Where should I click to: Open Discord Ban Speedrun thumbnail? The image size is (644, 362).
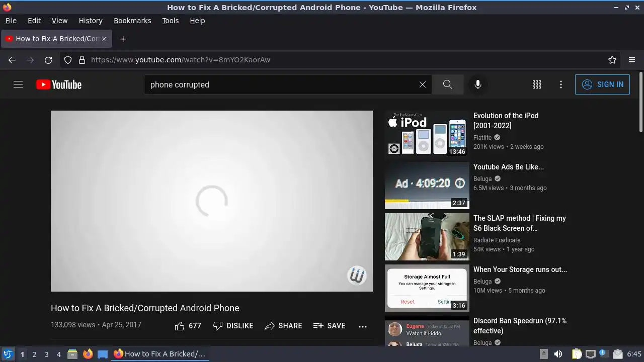tap(427, 331)
